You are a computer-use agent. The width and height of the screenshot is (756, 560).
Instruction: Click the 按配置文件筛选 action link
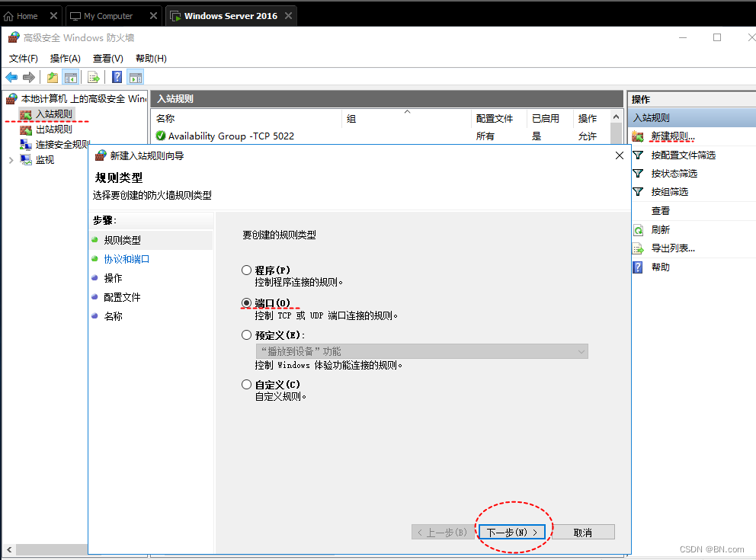683,155
